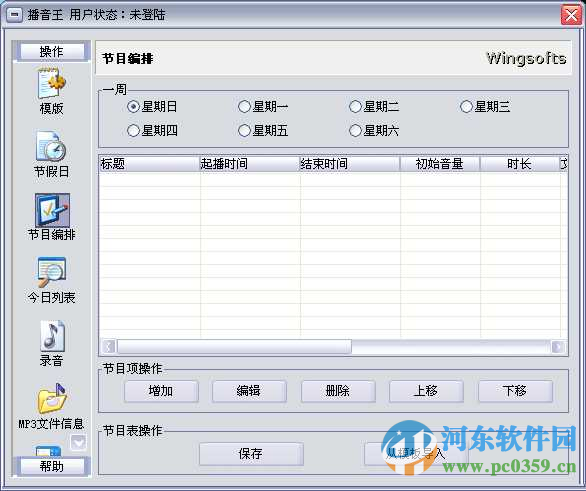Click the horizontal scrollbar thumb of table
The width and height of the screenshot is (586, 491).
[x=234, y=347]
